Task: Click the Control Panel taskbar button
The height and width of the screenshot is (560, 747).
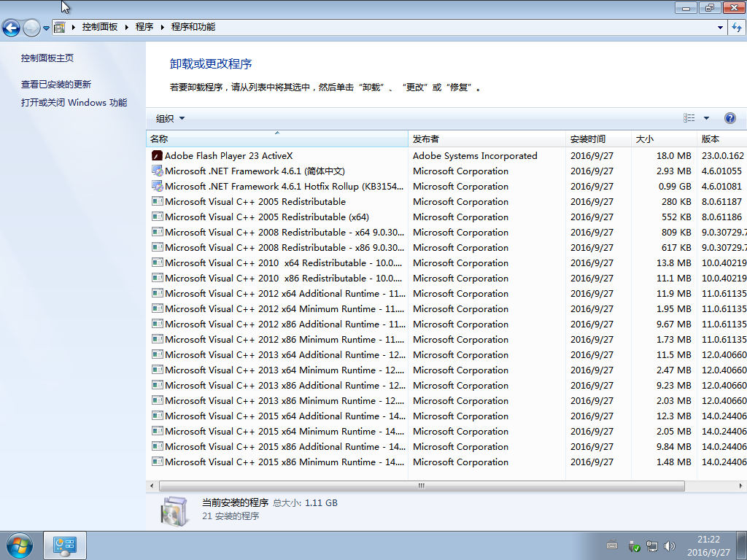Action: [65, 545]
